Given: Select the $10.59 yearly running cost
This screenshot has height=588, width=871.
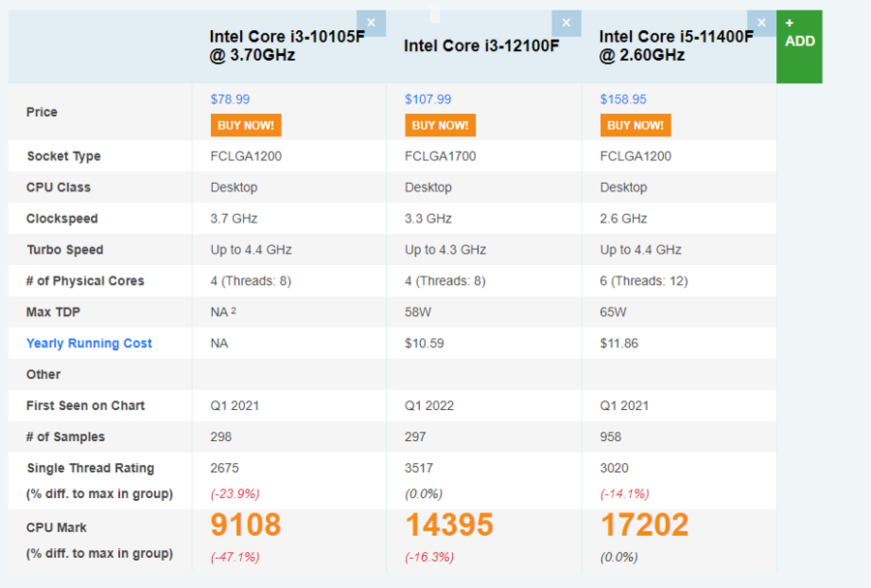Looking at the screenshot, I should pos(425,343).
